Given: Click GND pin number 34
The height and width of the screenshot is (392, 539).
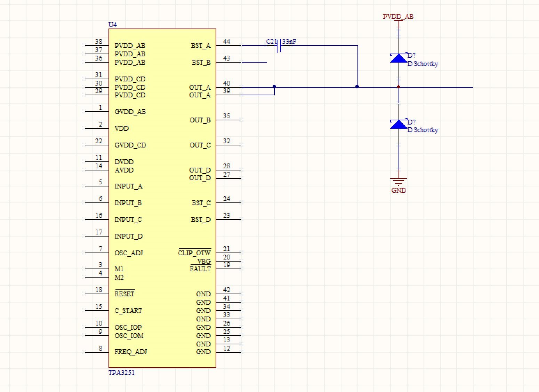Looking at the screenshot, I should 226,306.
